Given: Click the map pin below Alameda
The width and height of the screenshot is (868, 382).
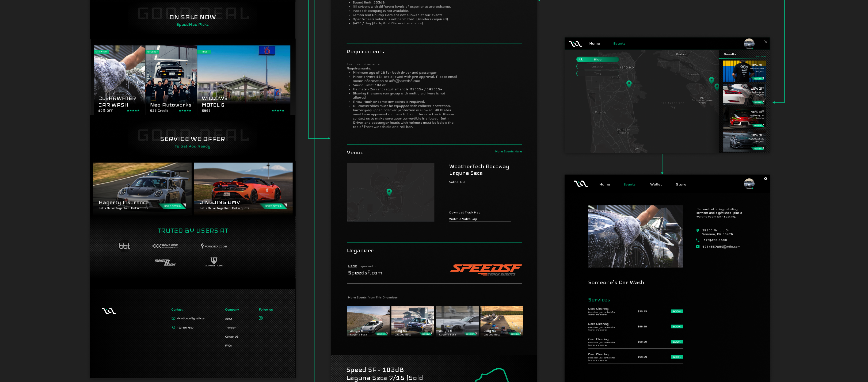Looking at the screenshot, I should point(711,80).
